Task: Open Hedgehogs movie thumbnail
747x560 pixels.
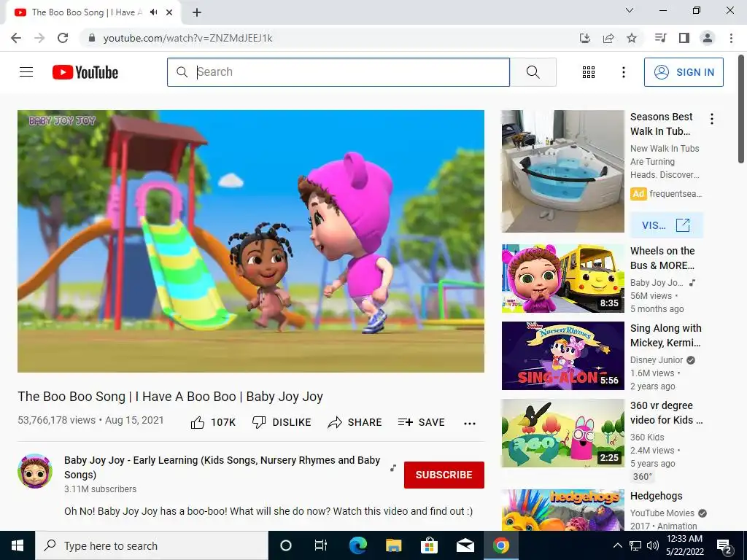Action: point(562,510)
